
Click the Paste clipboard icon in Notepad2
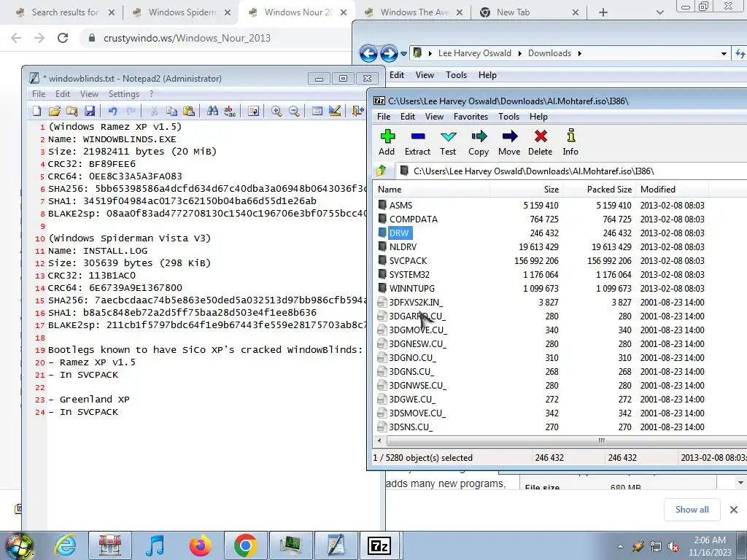[x=189, y=111]
